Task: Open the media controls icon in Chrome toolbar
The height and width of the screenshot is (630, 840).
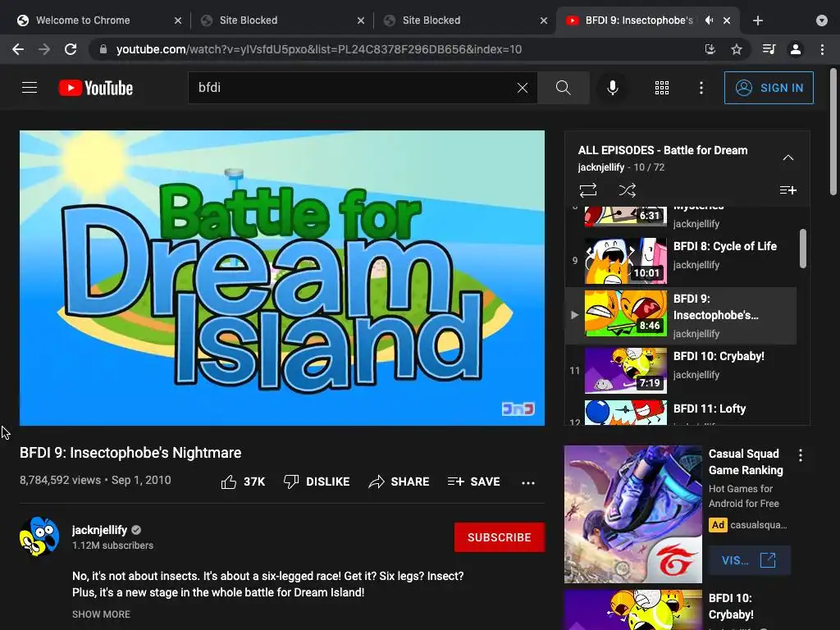Action: 769,49
